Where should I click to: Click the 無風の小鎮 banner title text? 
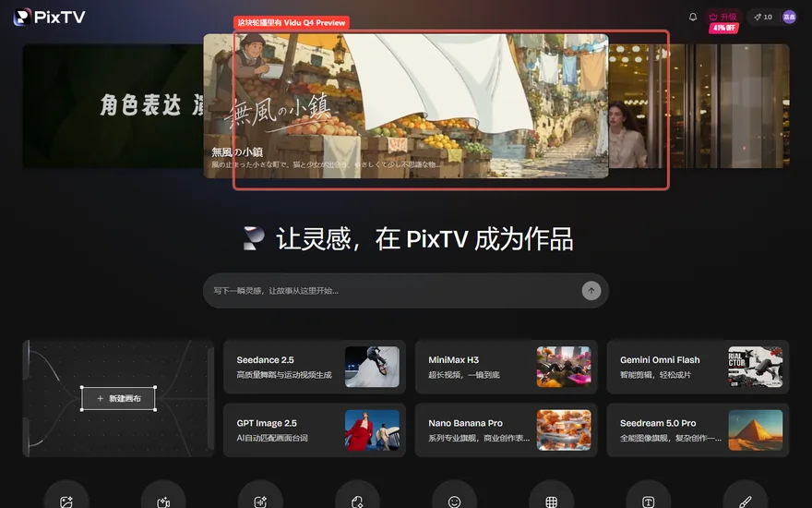(x=236, y=151)
